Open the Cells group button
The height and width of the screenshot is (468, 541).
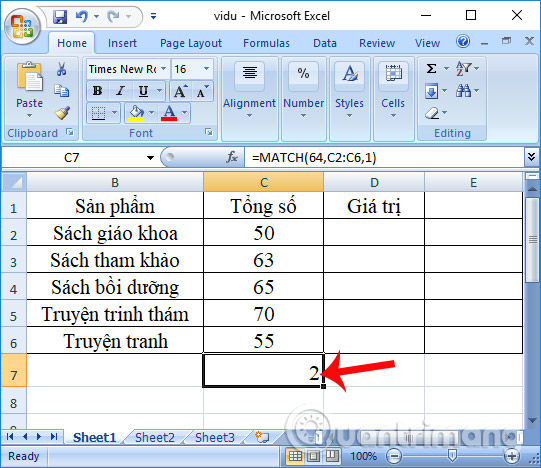point(393,99)
